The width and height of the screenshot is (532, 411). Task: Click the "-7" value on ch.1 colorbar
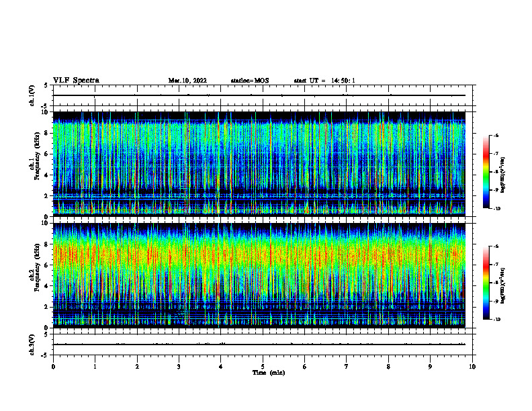pyautogui.click(x=496, y=154)
